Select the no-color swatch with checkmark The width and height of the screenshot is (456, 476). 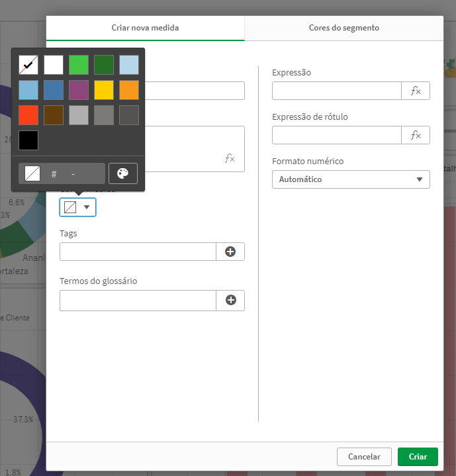[28, 65]
